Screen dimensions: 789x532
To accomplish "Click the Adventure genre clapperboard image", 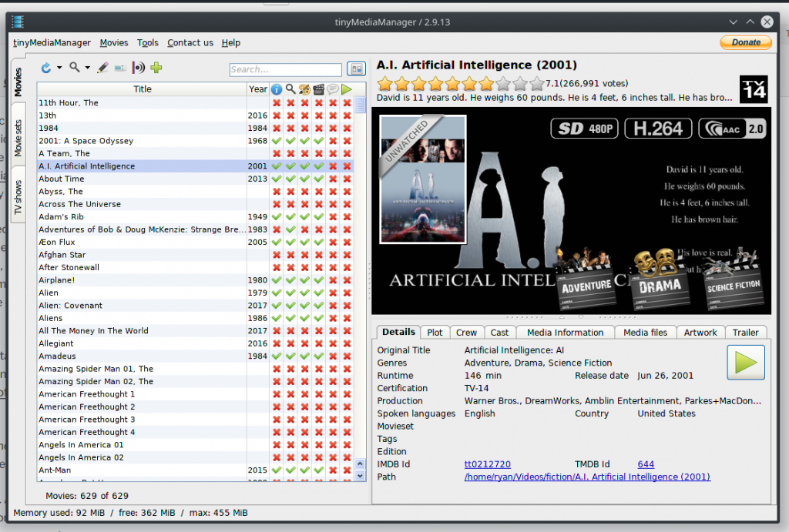I will coord(586,279).
